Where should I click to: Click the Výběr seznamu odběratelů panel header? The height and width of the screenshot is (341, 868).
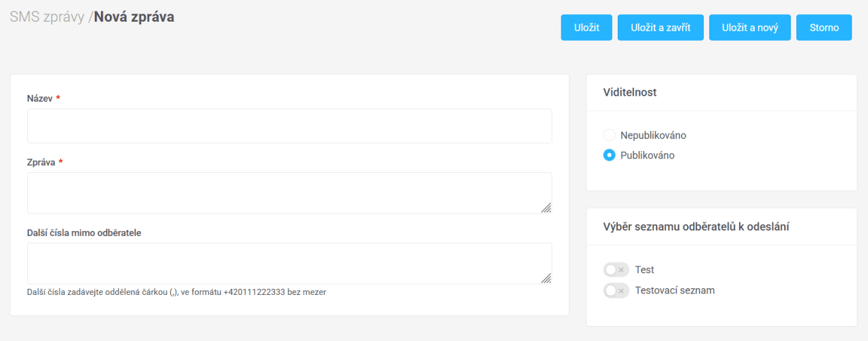pos(696,226)
